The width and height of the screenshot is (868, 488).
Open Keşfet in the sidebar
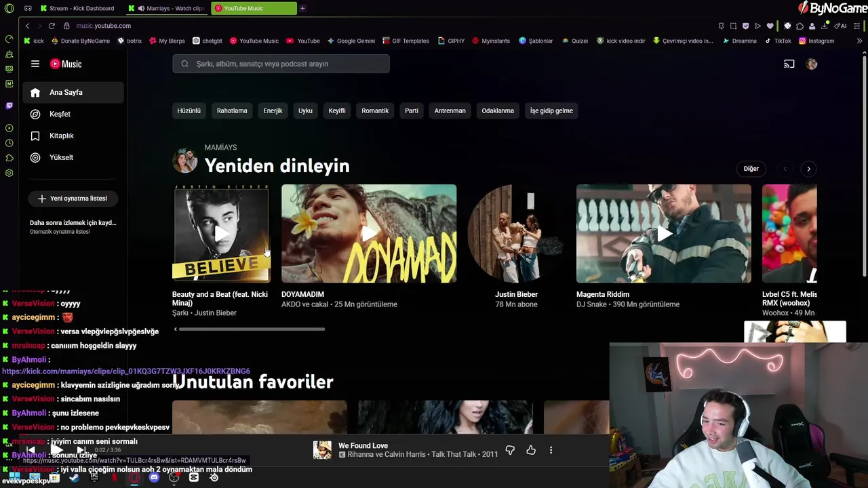(73, 114)
